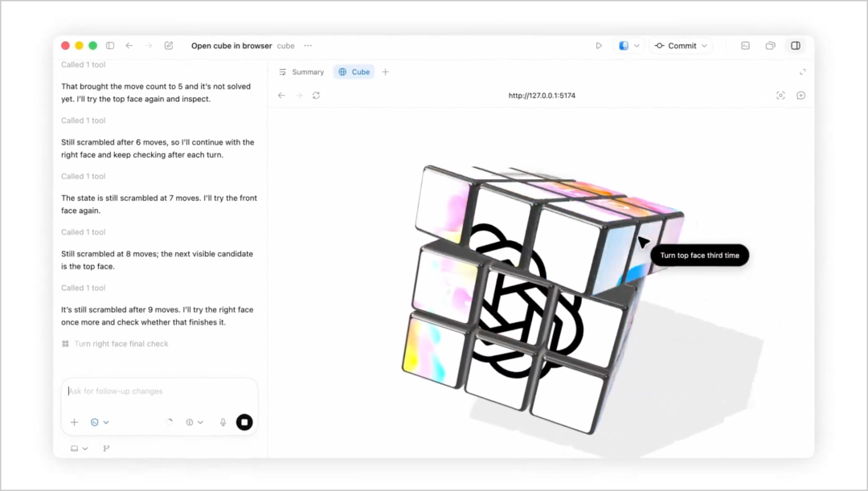
Task: Click the 'Turn top face third time' tooltip
Action: [700, 256]
